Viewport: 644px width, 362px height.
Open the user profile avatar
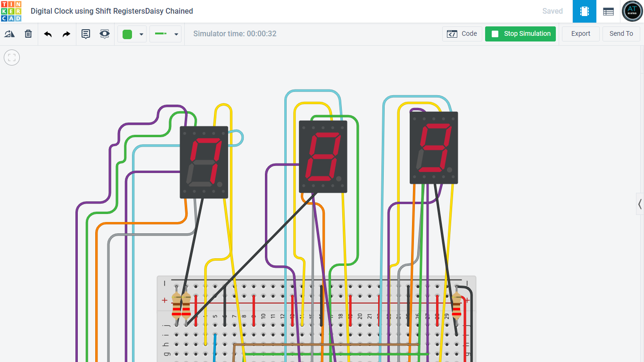coord(632,11)
